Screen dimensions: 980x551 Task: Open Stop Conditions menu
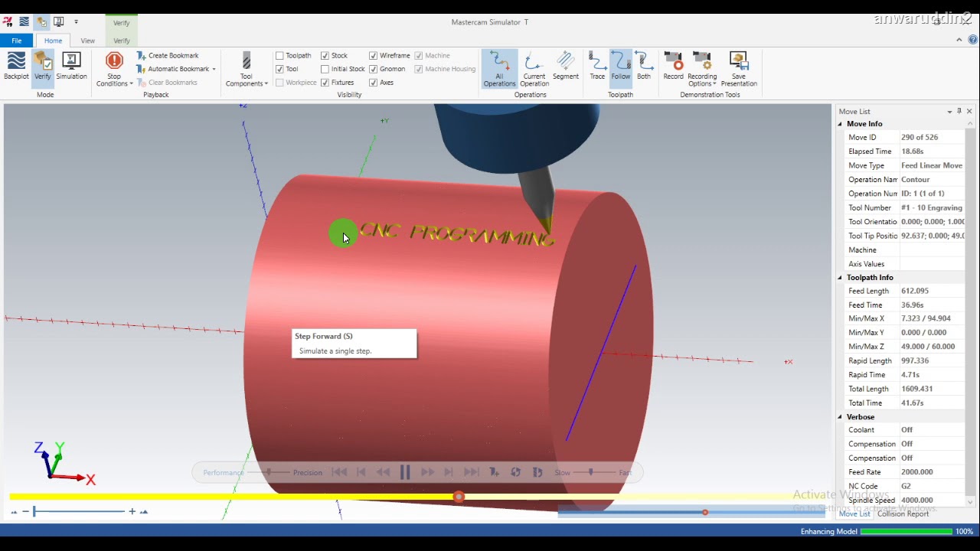(114, 69)
